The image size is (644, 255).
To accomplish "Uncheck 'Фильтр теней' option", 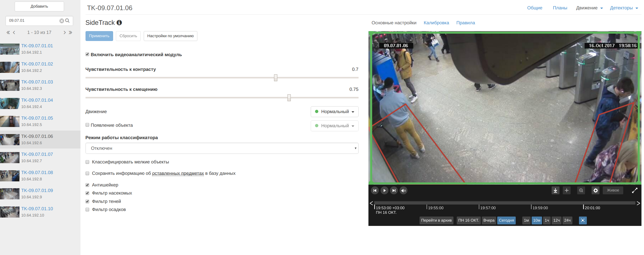I will pos(87,201).
